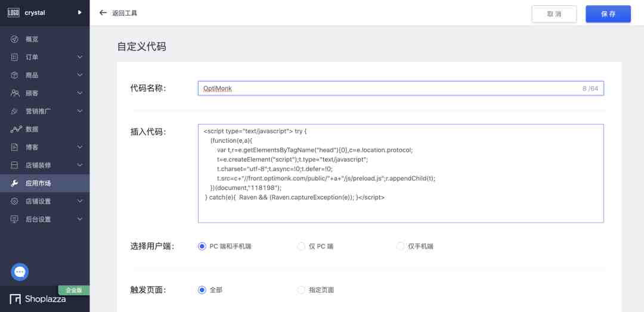This screenshot has height=312, width=644.
Task: Click the products (商品) box icon
Action: (x=14, y=76)
